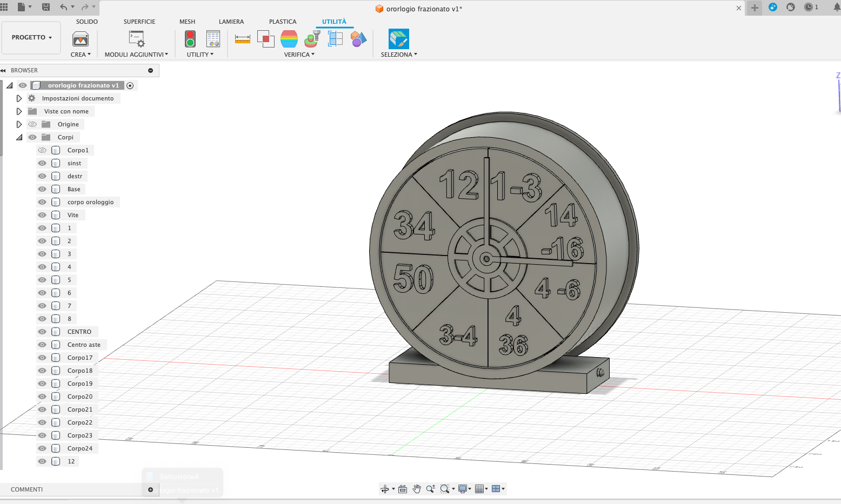Expand the Impostazioni documento node

(x=19, y=98)
